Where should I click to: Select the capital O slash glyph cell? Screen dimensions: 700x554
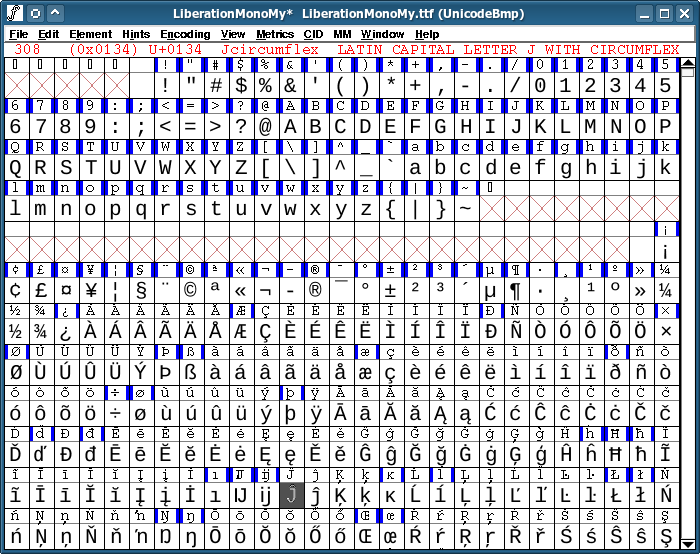[x=16, y=373]
